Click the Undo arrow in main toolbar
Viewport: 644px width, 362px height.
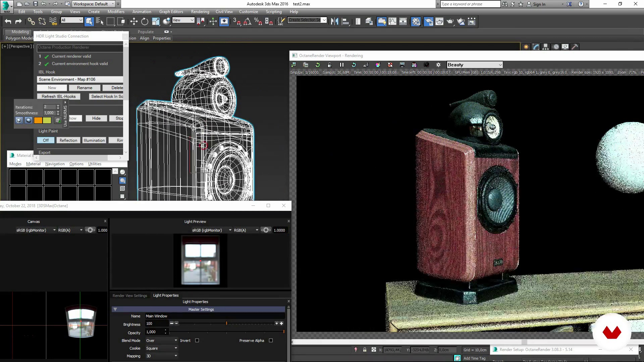click(x=8, y=22)
